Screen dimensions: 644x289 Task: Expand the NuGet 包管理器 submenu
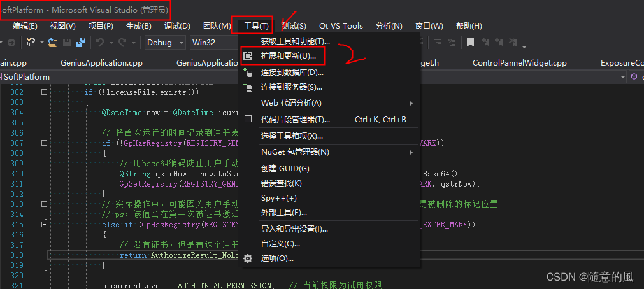[x=411, y=152]
